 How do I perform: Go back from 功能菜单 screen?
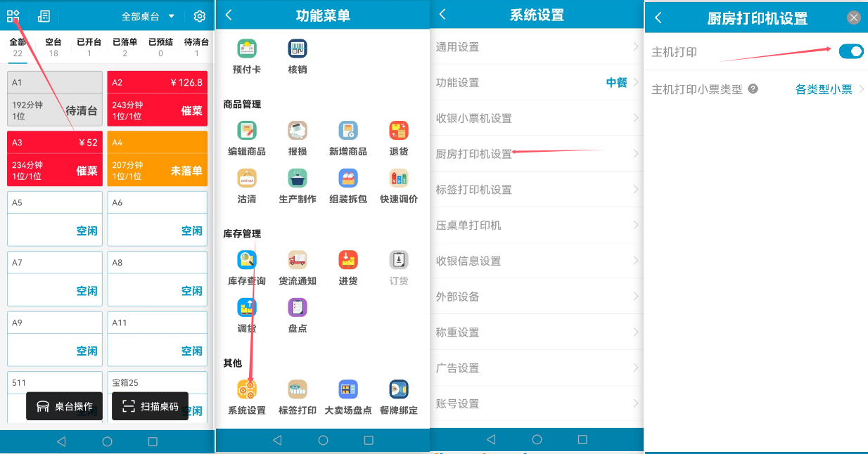[x=229, y=15]
